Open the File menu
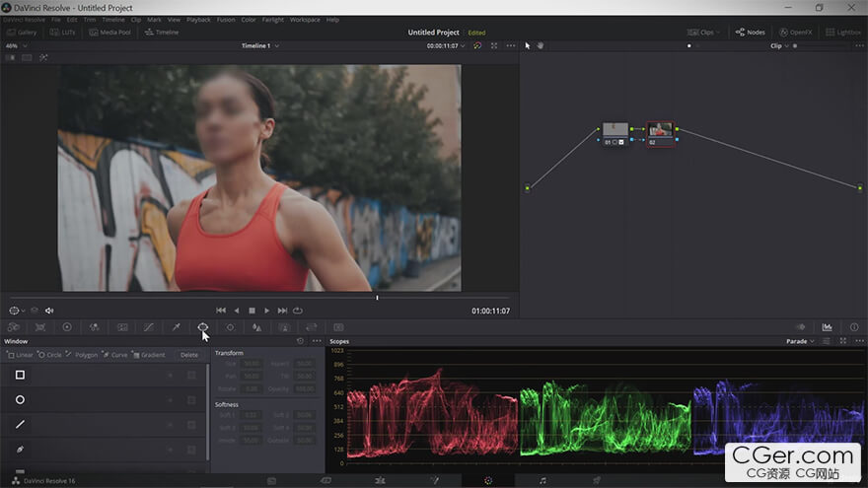Viewport: 868px width, 488px height. point(56,20)
